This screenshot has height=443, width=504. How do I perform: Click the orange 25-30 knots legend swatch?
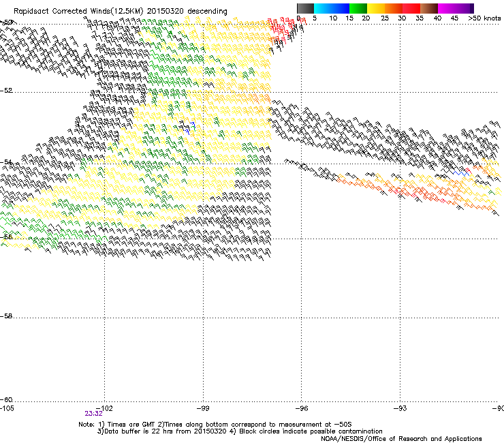pyautogui.click(x=394, y=8)
